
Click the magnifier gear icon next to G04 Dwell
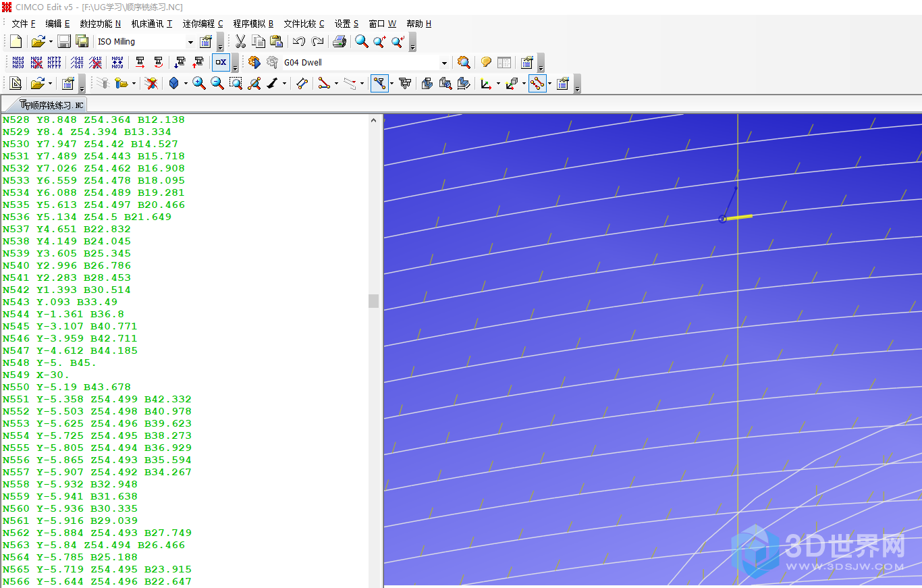click(464, 63)
